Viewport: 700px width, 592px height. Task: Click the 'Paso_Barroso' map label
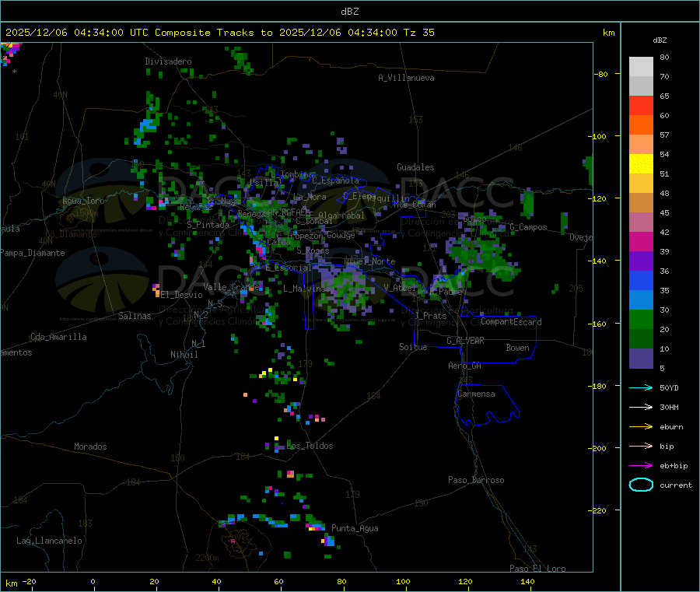point(476,481)
